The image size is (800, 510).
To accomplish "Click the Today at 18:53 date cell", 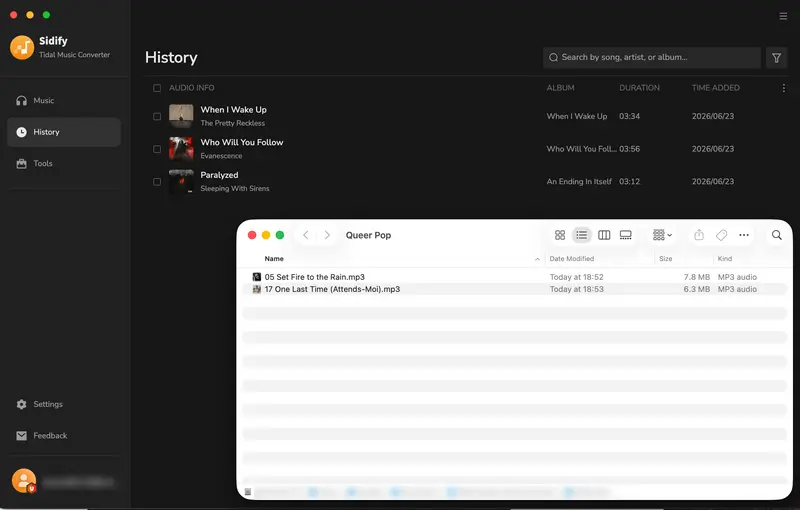I will [x=577, y=289].
